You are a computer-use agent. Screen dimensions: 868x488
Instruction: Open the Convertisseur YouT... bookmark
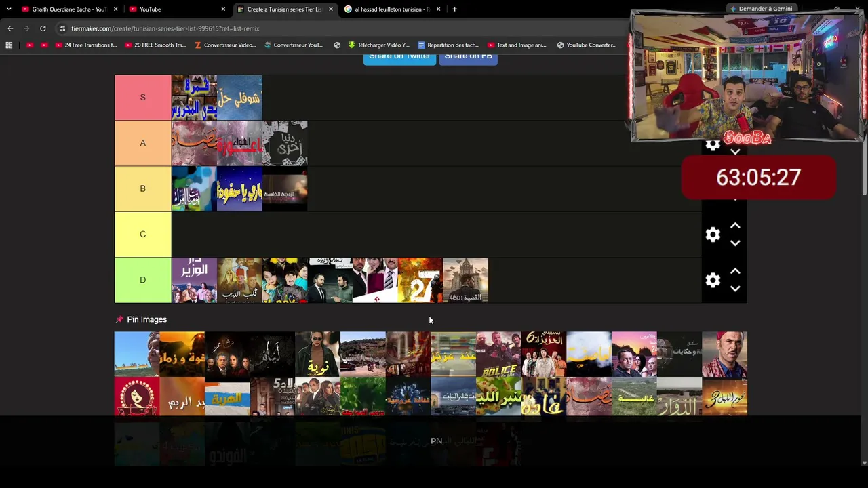pos(294,45)
